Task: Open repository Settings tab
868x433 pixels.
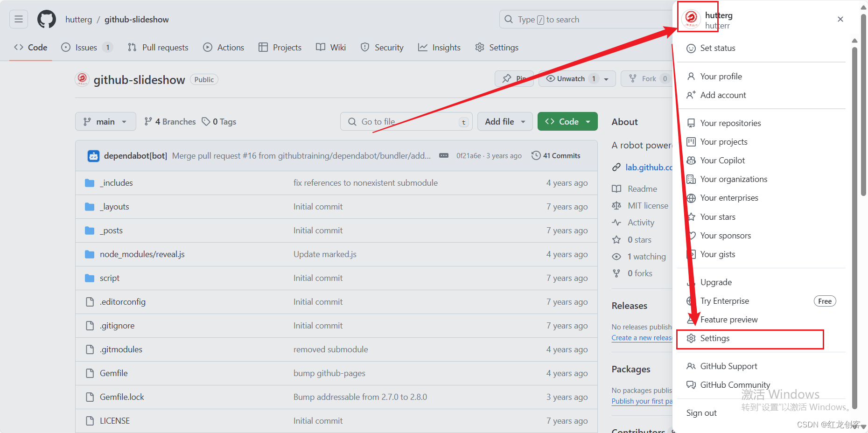Action: [497, 48]
